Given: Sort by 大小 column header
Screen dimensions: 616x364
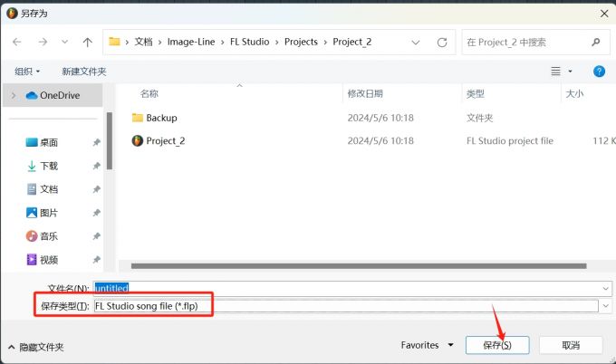Looking at the screenshot, I should pyautogui.click(x=574, y=93).
